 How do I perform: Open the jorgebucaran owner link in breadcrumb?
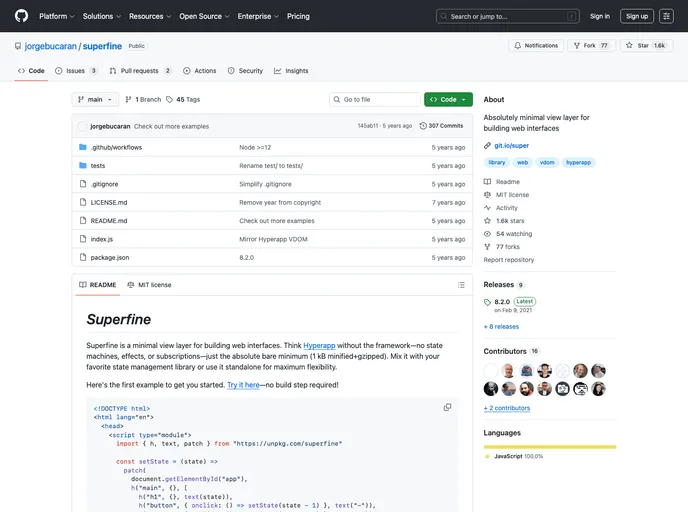50,46
